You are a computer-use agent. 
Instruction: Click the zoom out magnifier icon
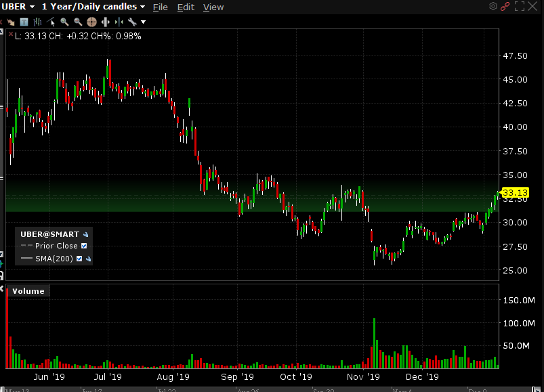click(78, 22)
